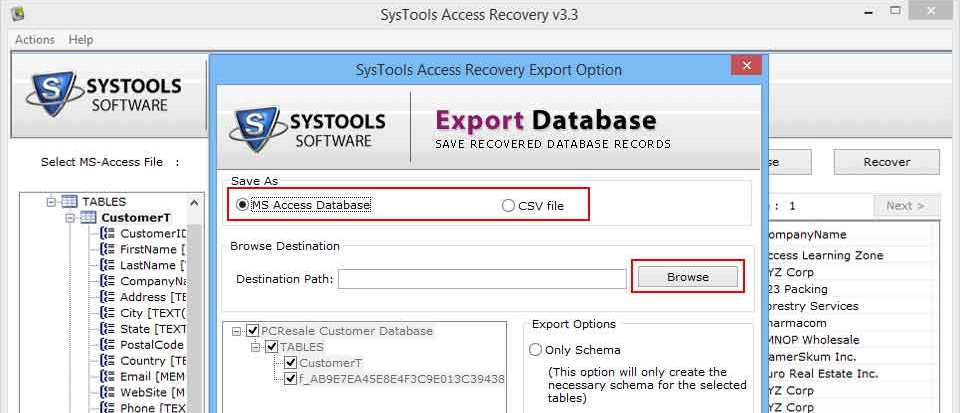Toggle the f_AB9E7EA45E8E4F3C9E013C39438 checkbox
This screenshot has width=960, height=413.
tap(291, 379)
